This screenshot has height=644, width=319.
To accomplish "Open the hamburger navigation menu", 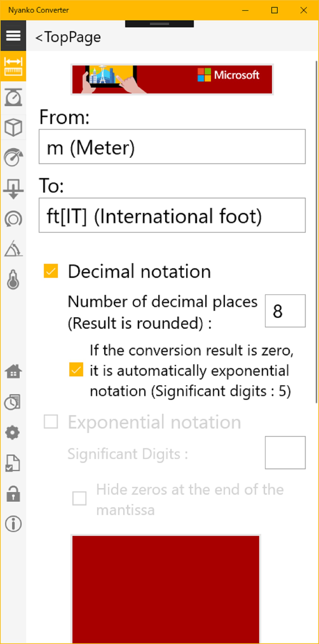I will [13, 36].
